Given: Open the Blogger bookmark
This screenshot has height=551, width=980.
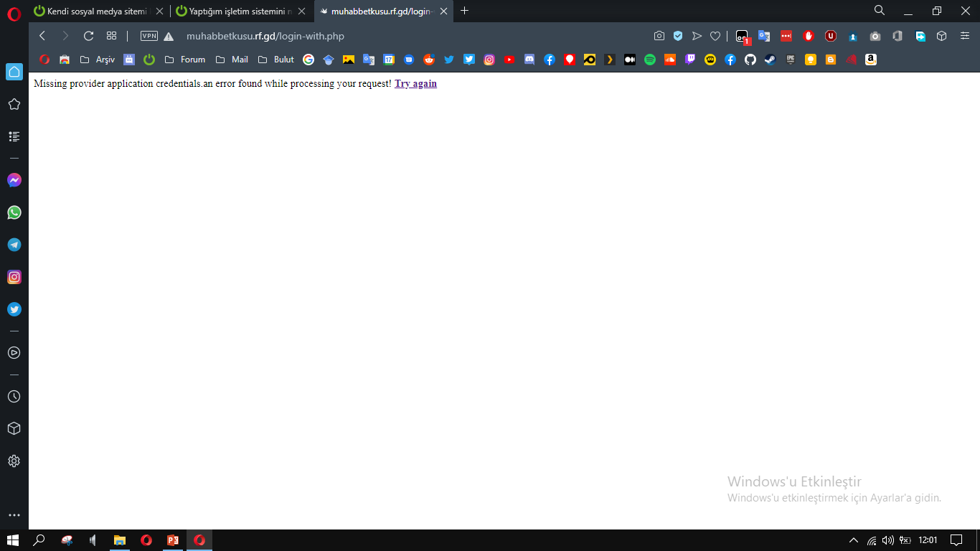Looking at the screenshot, I should 831,60.
